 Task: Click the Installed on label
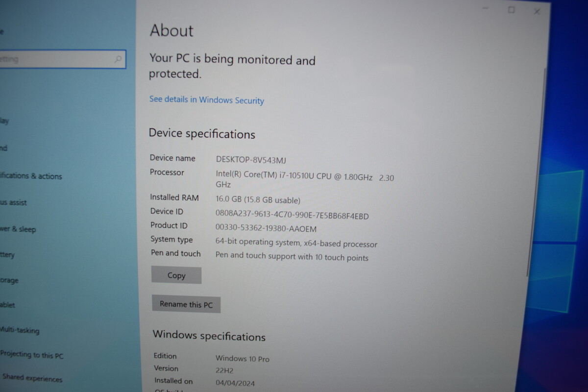173,381
